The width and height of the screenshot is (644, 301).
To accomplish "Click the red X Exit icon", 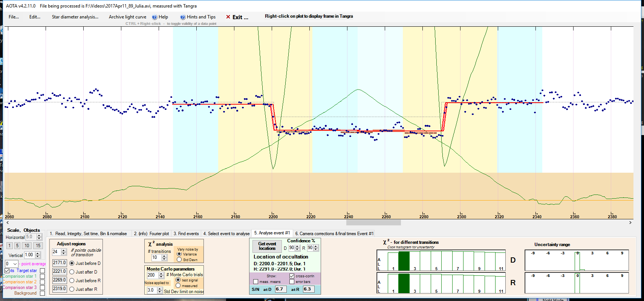I will coord(228,17).
